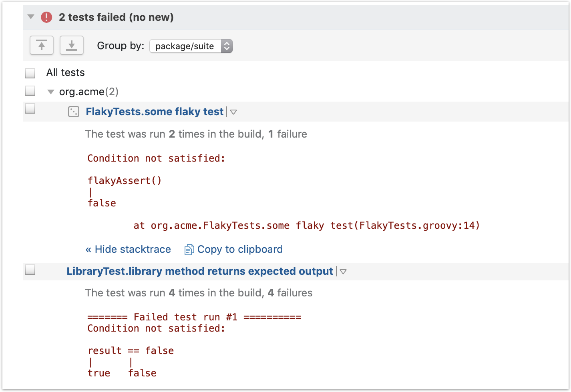The width and height of the screenshot is (571, 392).
Task: Click the Copy to clipboard document icon
Action: pyautogui.click(x=189, y=250)
